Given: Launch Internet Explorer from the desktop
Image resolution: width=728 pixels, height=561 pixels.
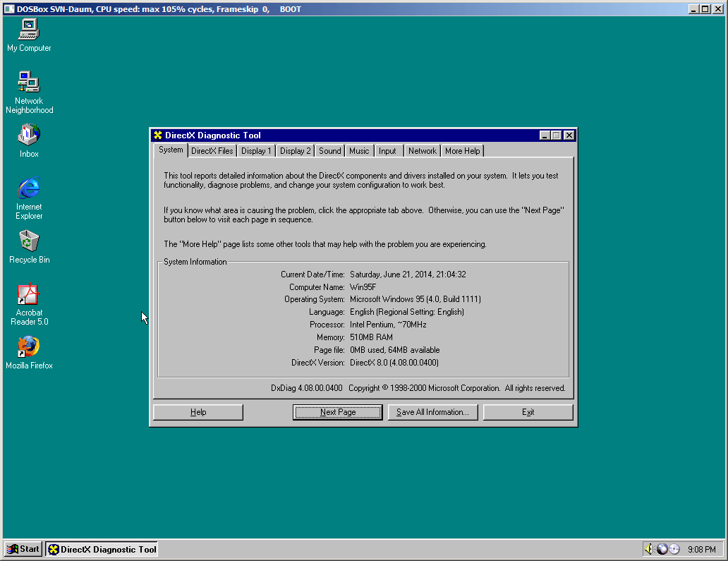Looking at the screenshot, I should (29, 198).
